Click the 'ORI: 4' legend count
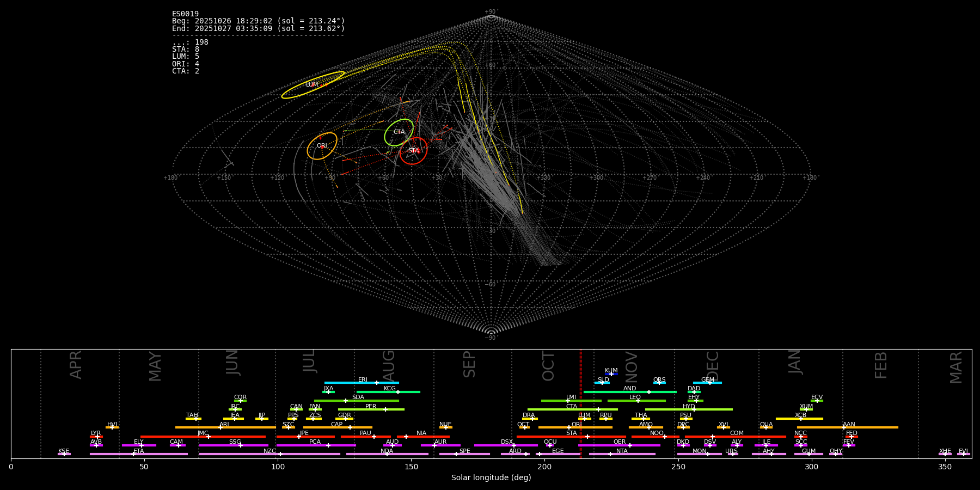Screen dimensions: 980x490 coord(186,64)
